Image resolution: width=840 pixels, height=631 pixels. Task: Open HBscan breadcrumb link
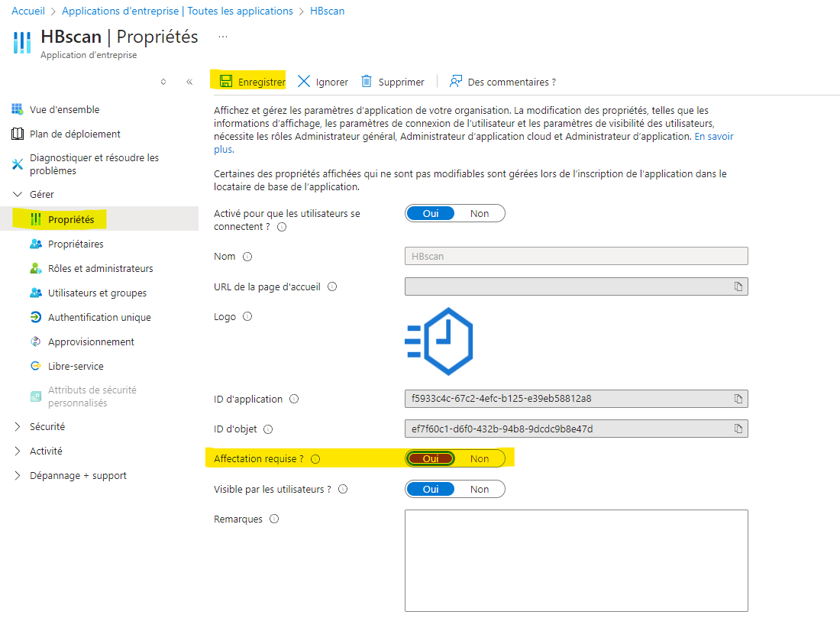click(328, 11)
